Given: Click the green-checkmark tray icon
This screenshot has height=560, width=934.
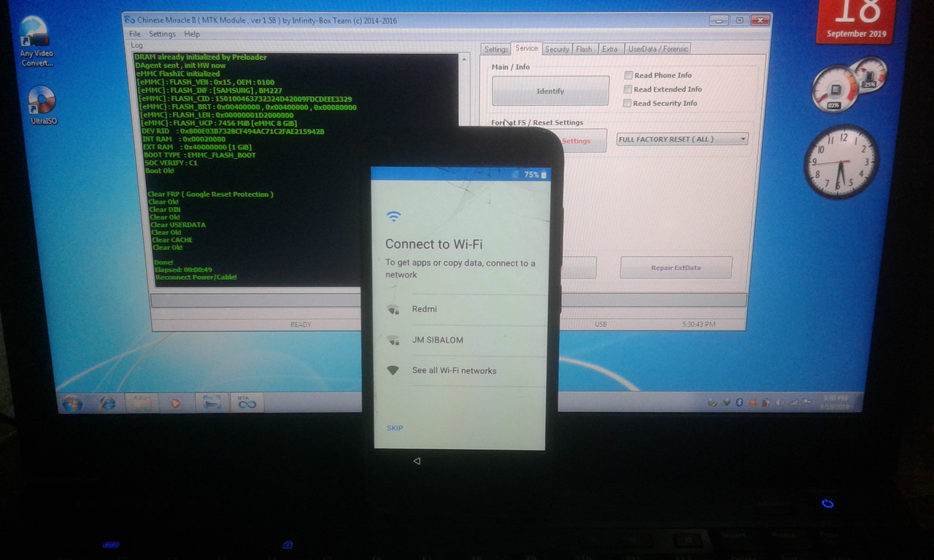Looking at the screenshot, I should point(726,402).
